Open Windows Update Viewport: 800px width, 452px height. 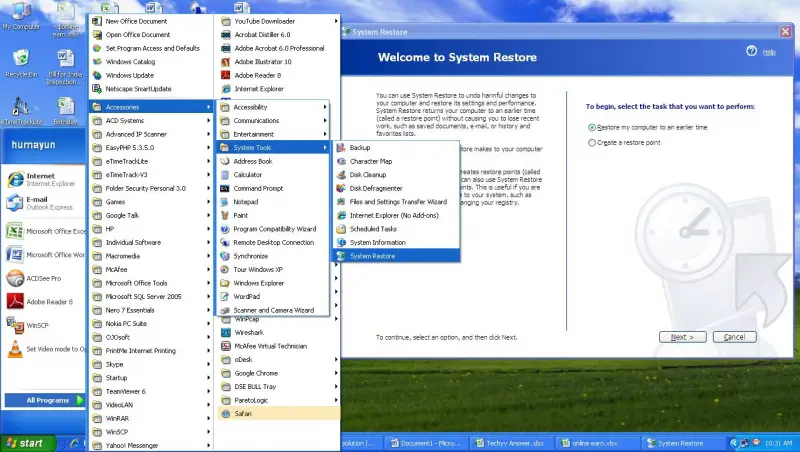pos(151,75)
